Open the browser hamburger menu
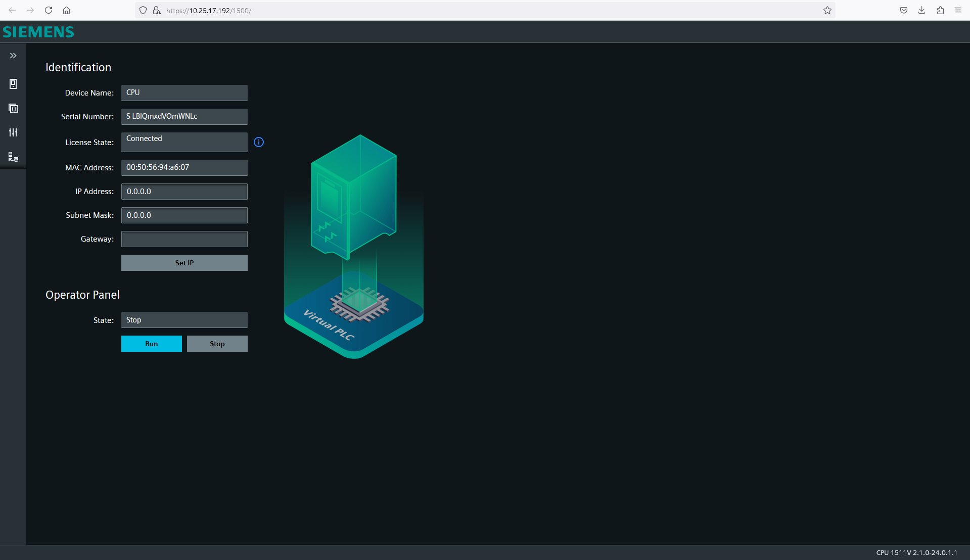 958,10
